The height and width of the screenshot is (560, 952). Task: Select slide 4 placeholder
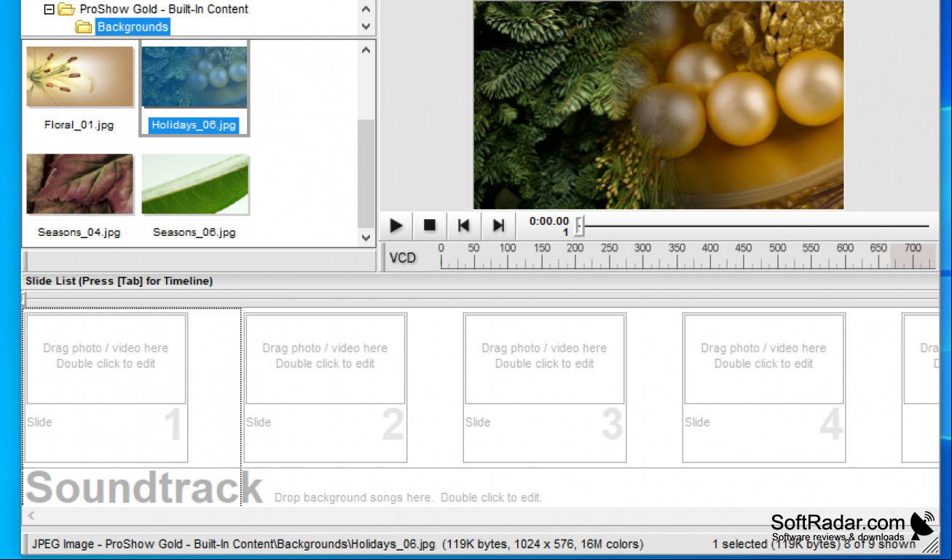click(764, 387)
